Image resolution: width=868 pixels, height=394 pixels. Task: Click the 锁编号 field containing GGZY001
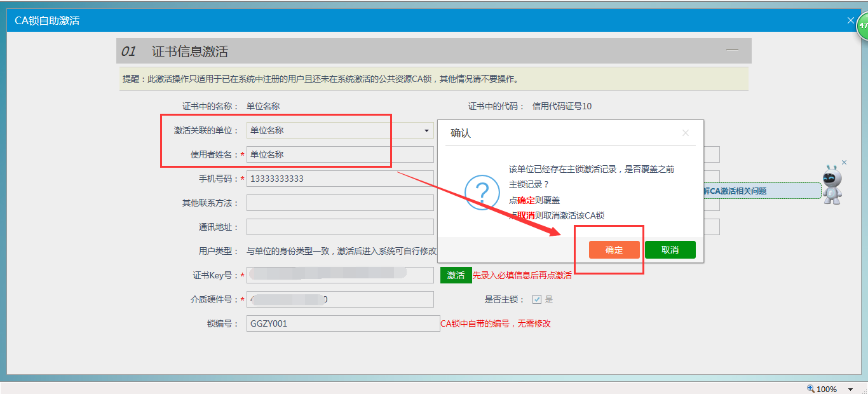(342, 323)
